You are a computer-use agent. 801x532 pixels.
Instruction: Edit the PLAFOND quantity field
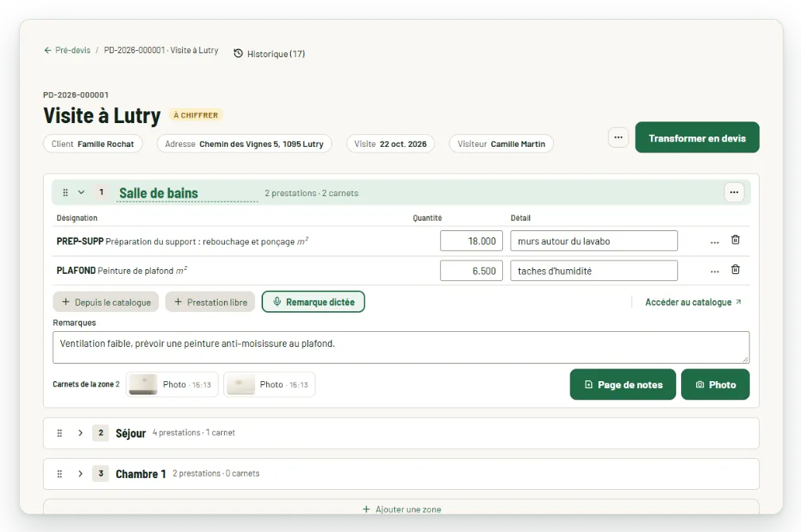(471, 271)
